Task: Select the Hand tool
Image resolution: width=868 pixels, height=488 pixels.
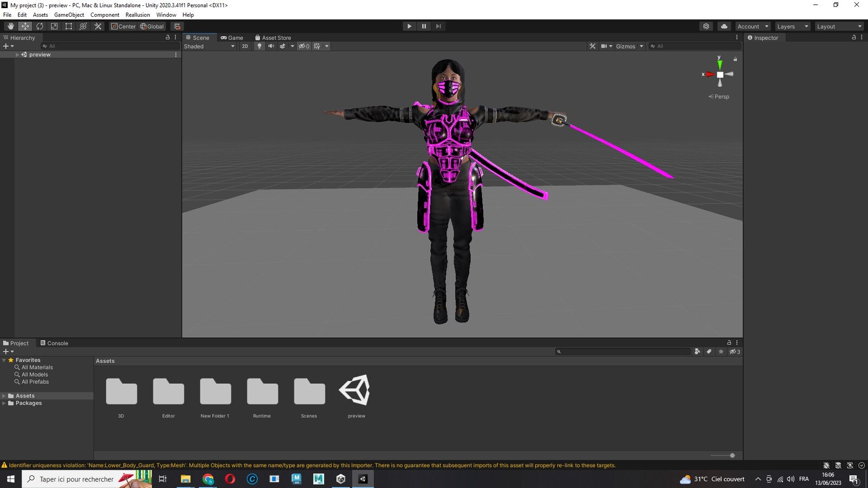Action: tap(10, 26)
